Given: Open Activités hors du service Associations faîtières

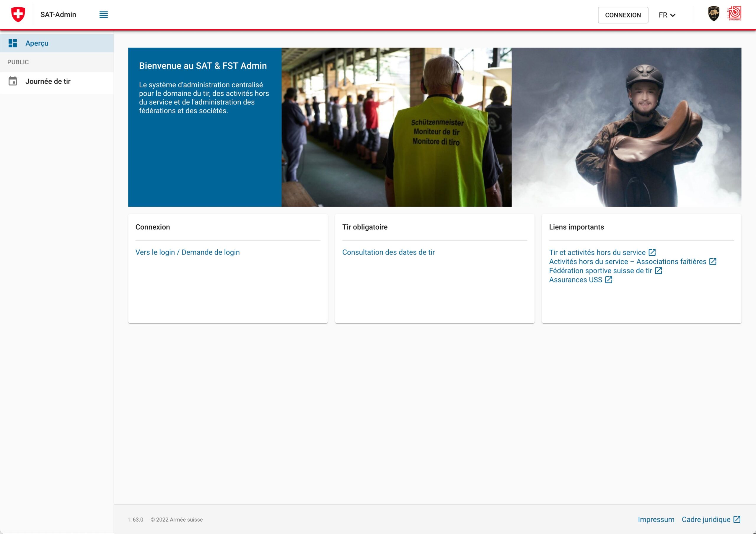Looking at the screenshot, I should [x=627, y=262].
